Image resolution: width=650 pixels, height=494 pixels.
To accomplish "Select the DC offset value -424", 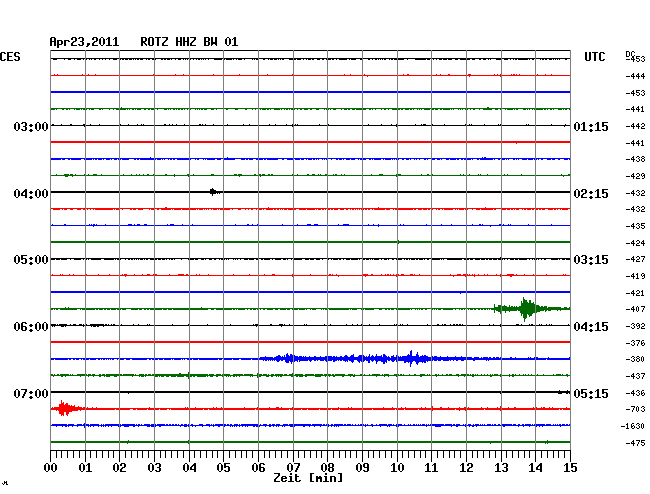I will pos(635,243).
